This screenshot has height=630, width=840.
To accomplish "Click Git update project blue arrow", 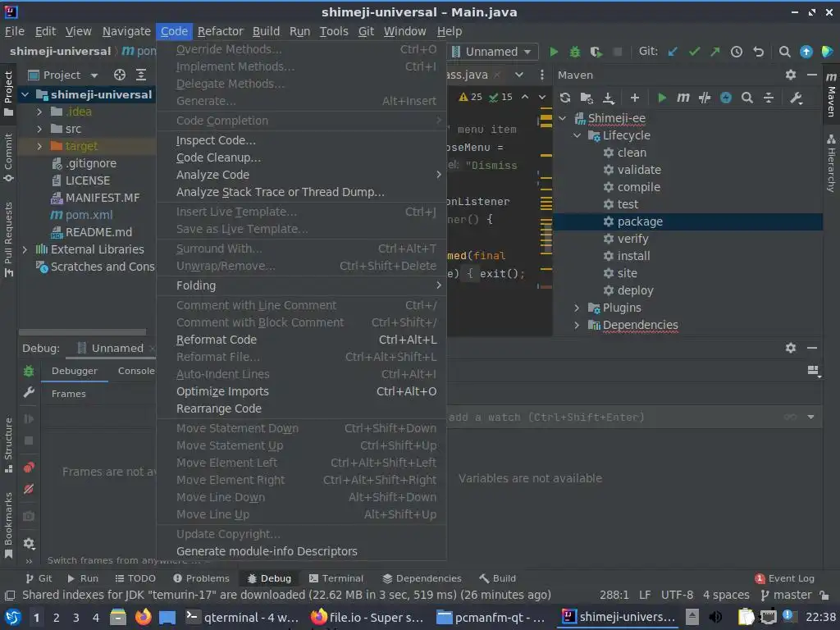I will 673,52.
